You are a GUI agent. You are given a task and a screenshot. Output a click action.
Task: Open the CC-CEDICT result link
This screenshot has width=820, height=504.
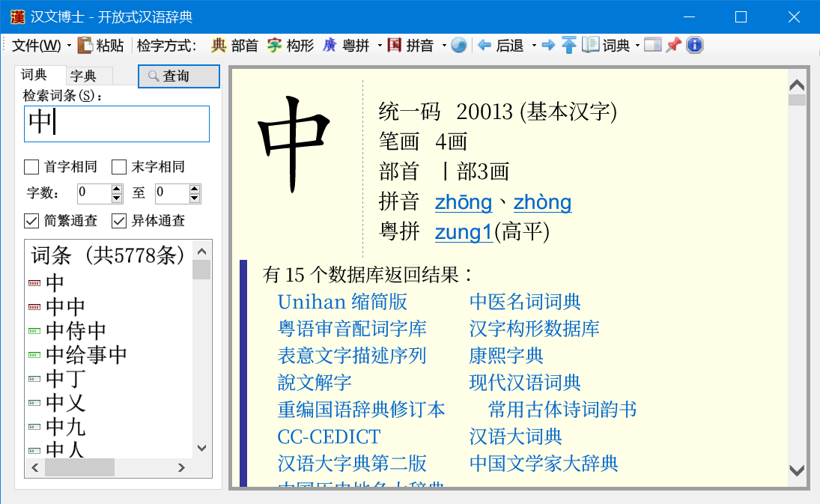(329, 437)
